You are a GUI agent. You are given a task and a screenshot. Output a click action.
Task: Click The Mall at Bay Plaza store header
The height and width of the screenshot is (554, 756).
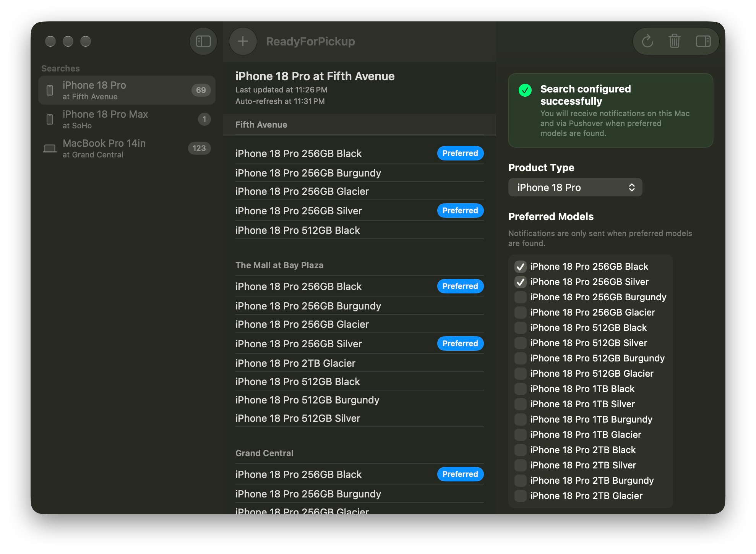tap(279, 265)
